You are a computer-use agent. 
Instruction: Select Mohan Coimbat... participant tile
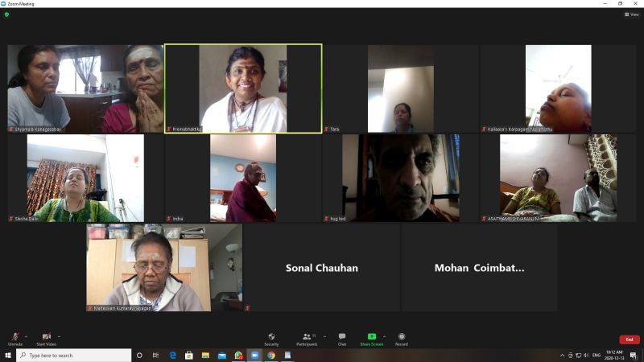[x=479, y=268]
